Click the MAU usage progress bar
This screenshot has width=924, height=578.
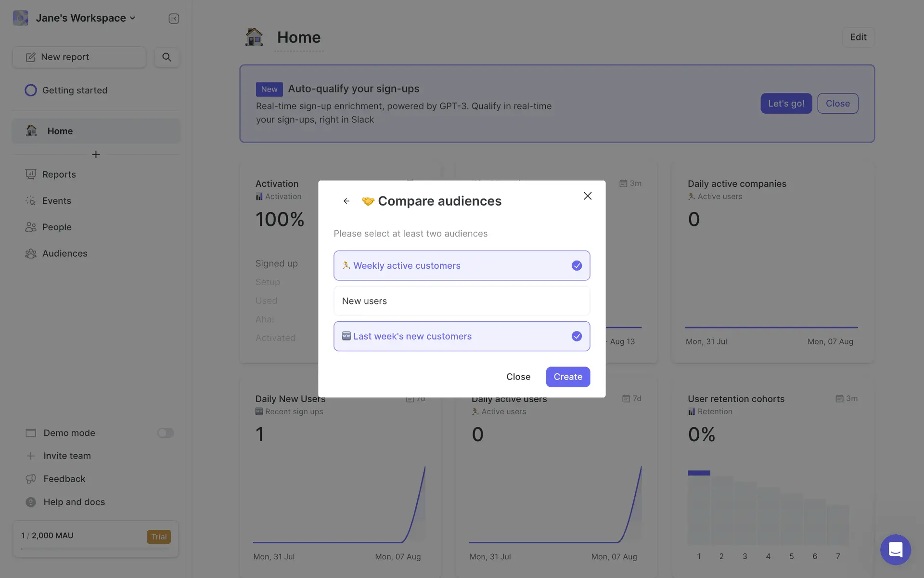click(95, 549)
